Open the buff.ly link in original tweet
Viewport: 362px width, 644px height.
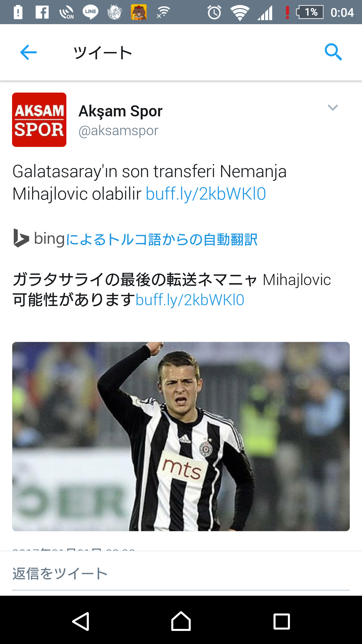206,194
